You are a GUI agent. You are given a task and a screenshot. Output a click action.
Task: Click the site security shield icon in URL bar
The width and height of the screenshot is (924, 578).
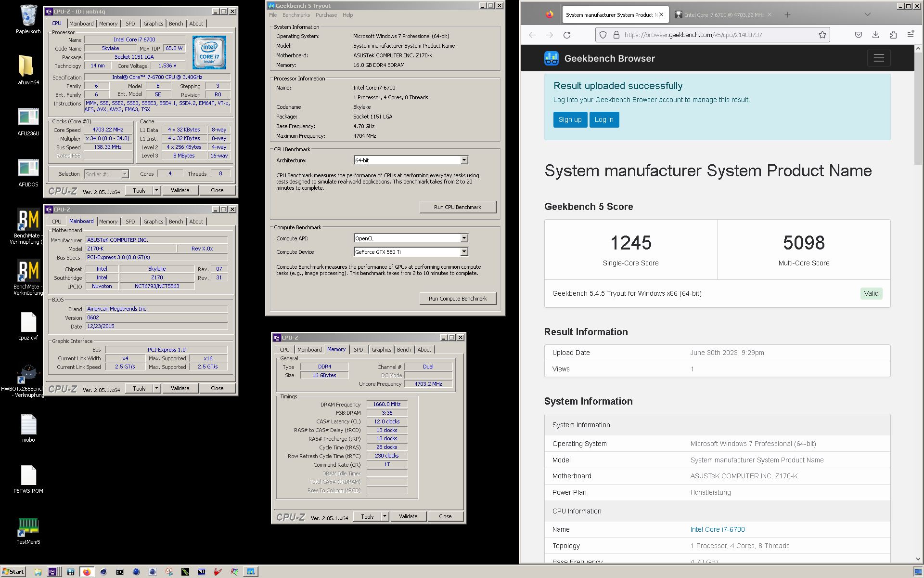click(603, 35)
